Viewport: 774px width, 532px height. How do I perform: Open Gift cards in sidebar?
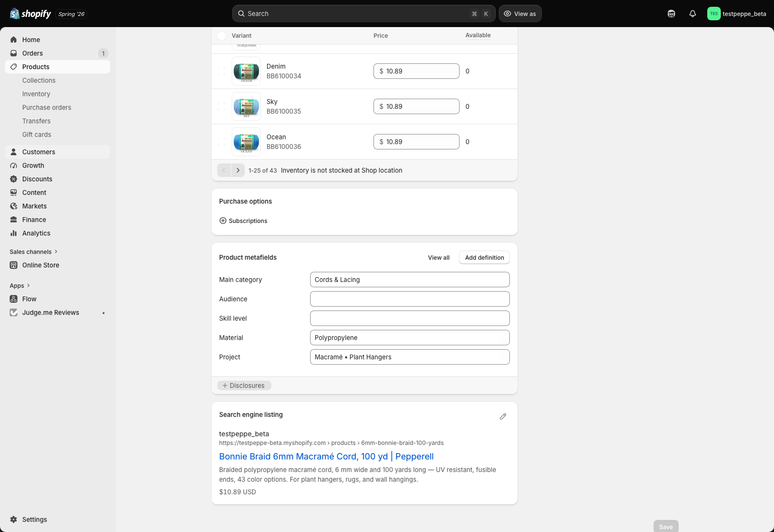37,134
